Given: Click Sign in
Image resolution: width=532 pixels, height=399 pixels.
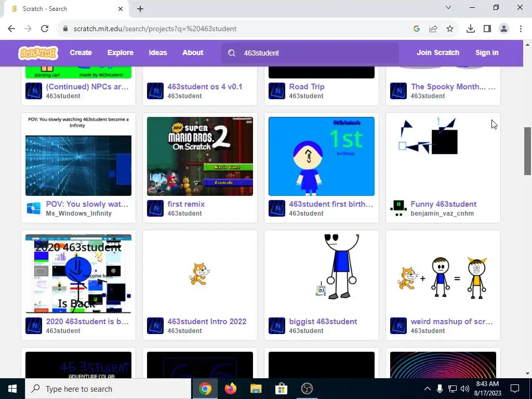Looking at the screenshot, I should point(487,52).
